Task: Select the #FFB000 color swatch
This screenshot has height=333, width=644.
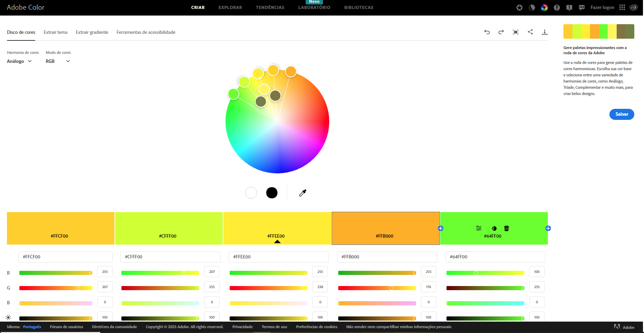Action: click(386, 228)
